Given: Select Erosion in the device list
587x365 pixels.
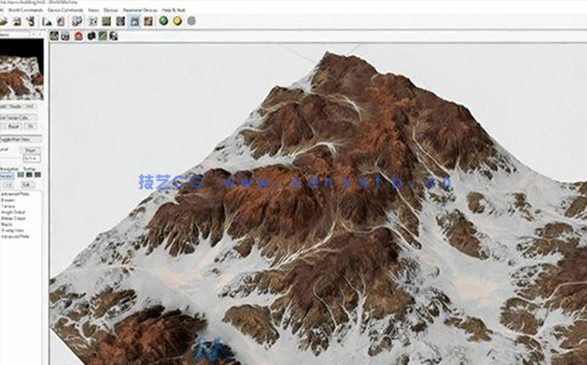Looking at the screenshot, I should point(8,200).
